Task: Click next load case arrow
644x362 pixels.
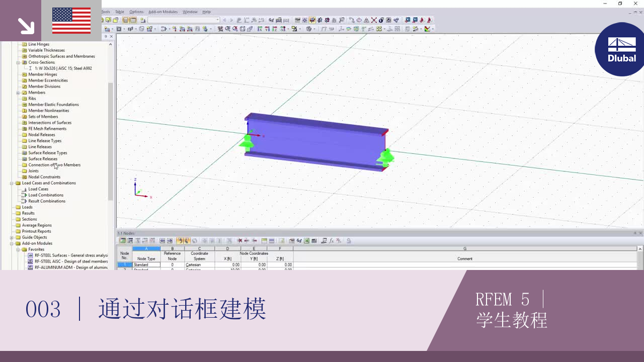Action: [231, 20]
